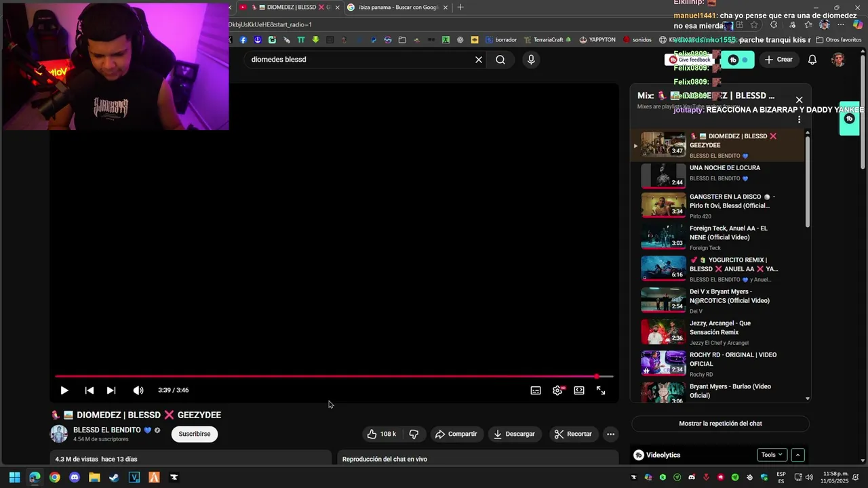Subscribe with the Suscribirse button
Viewport: 868px width, 488px height.
(195, 434)
